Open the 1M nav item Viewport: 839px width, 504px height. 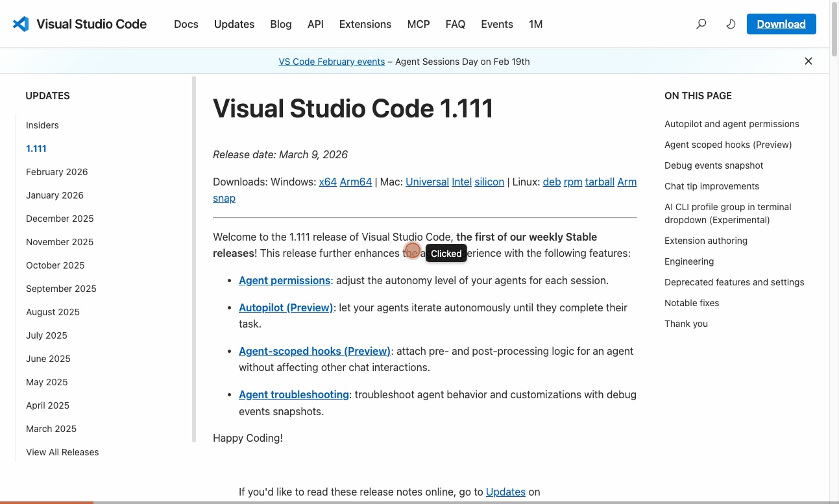coord(535,24)
